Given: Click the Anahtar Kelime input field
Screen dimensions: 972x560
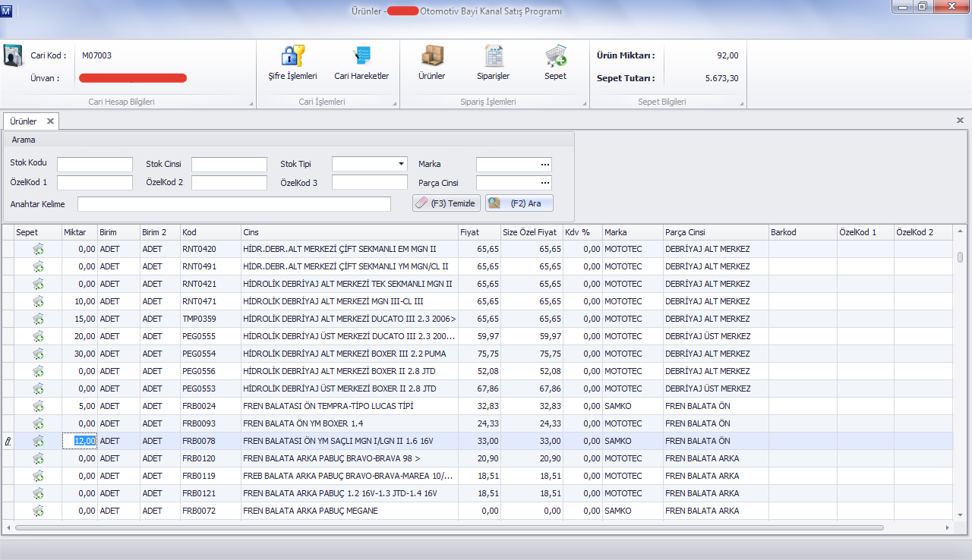Looking at the screenshot, I should point(234,204).
